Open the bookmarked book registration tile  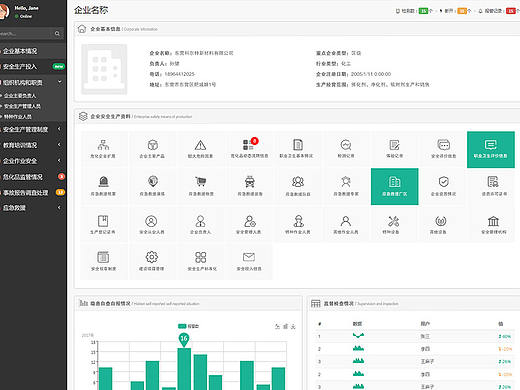104,224
